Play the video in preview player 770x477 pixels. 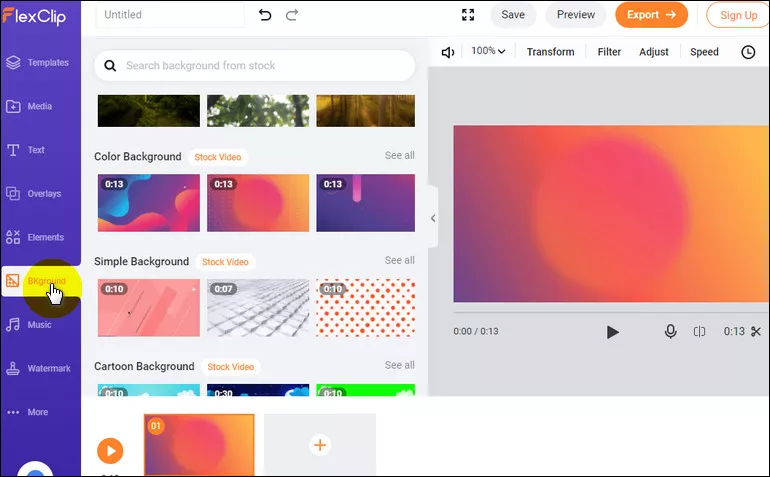(x=612, y=332)
